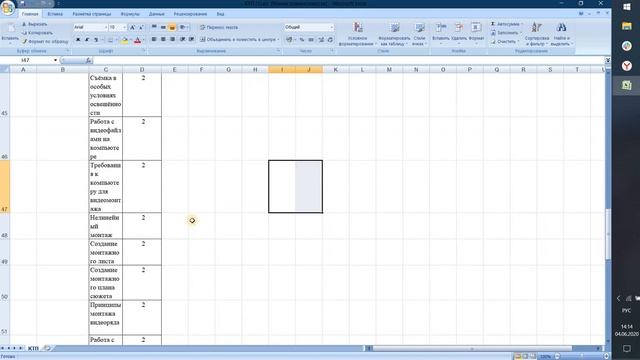
Task: Switch to the Разметка страницы tab
Action: [92, 14]
